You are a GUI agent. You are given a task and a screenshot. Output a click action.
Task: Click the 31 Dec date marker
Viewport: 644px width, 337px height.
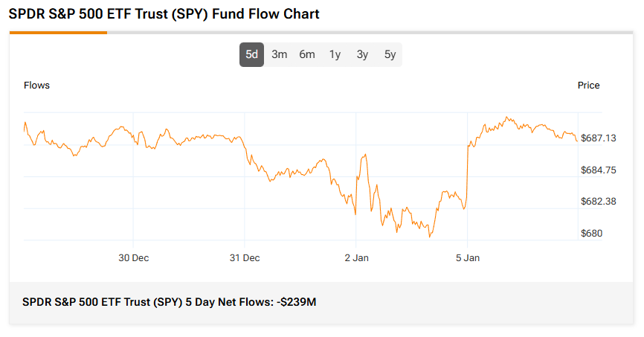[x=245, y=258]
